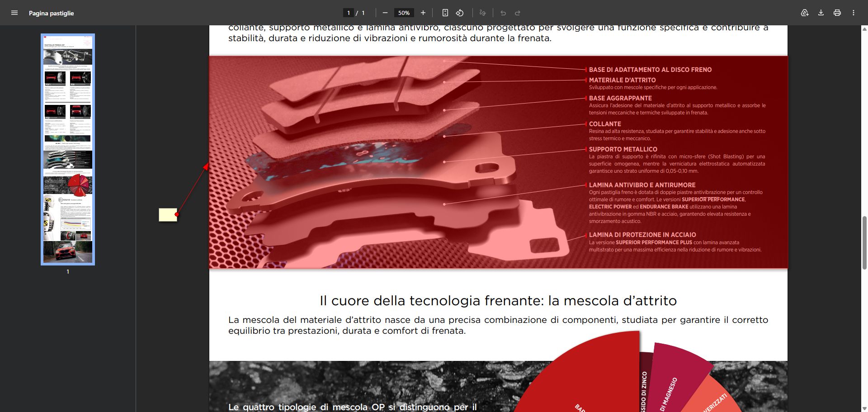Click the "La mescola del materiale d'attrito nasce" paragraph

click(498, 325)
